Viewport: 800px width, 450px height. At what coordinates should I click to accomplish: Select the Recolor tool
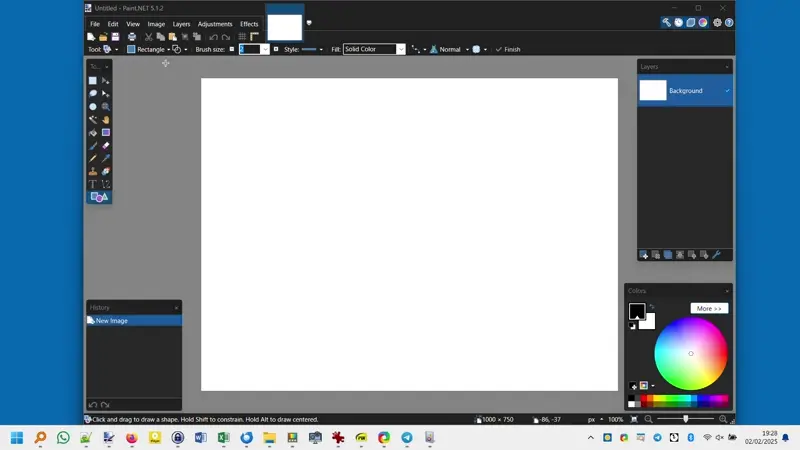(106, 171)
